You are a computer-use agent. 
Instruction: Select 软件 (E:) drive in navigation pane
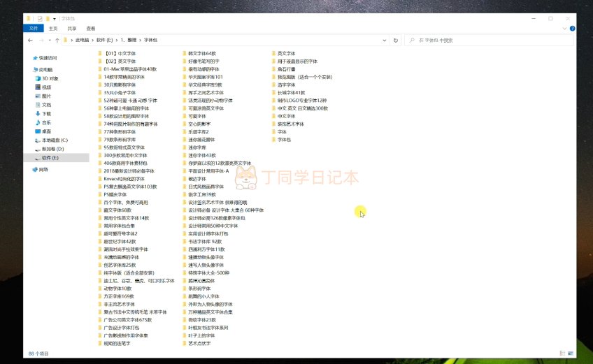tap(57, 158)
